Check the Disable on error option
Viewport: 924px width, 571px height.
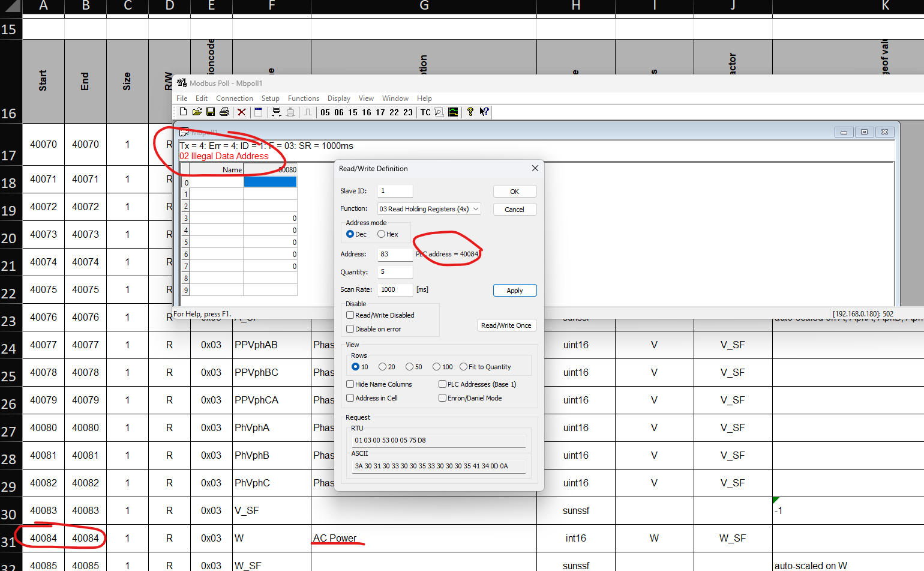350,328
